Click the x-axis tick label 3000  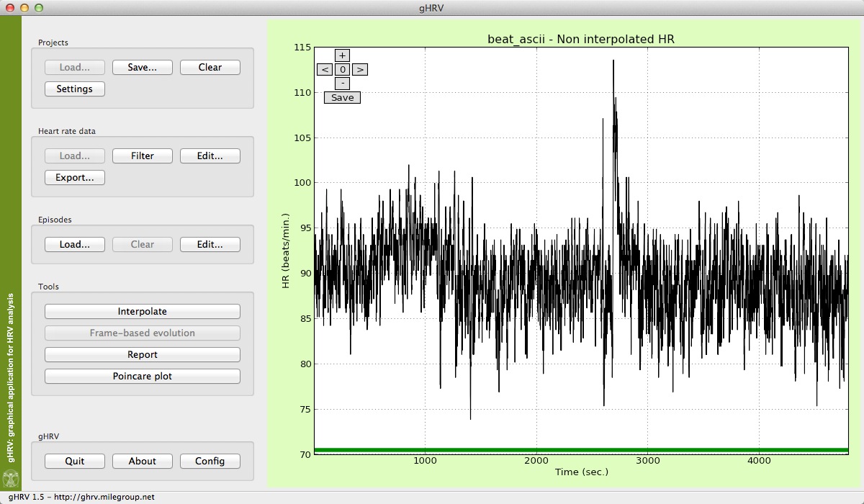pyautogui.click(x=647, y=461)
